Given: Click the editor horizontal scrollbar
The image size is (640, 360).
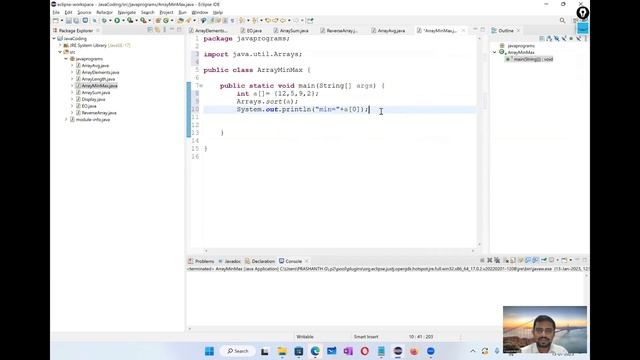Looking at the screenshot, I should tap(340, 251).
